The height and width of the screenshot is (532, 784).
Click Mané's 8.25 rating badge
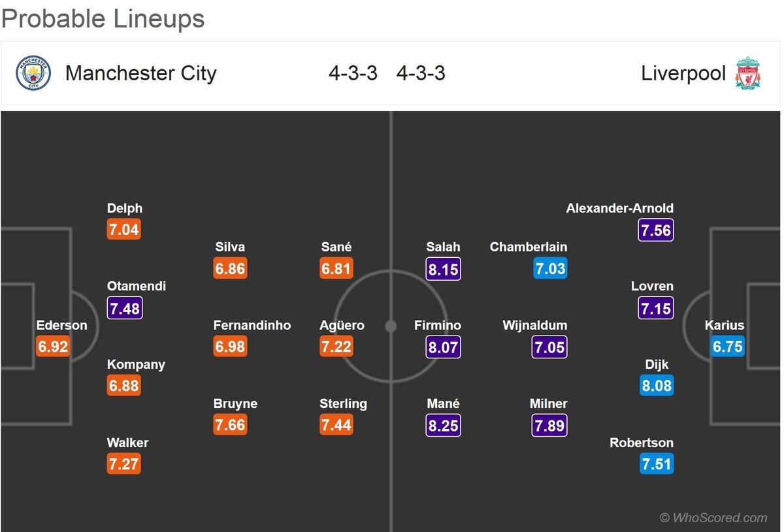click(x=444, y=426)
